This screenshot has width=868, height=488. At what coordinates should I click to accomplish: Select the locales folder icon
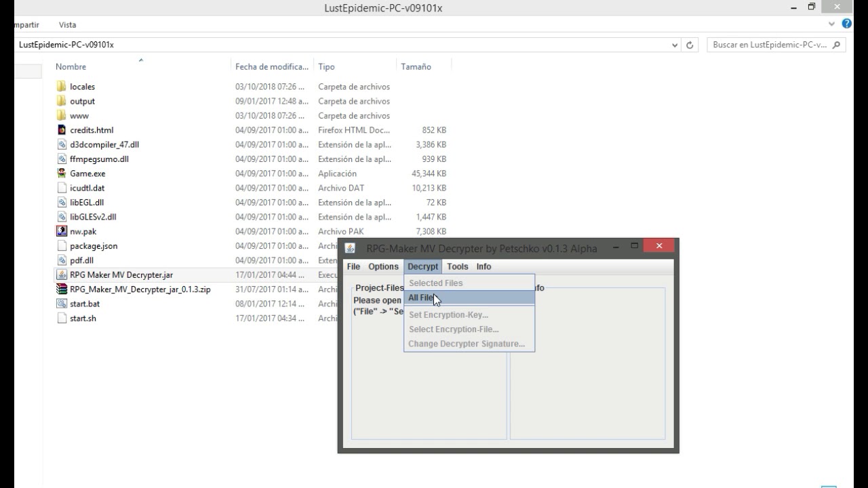point(62,86)
